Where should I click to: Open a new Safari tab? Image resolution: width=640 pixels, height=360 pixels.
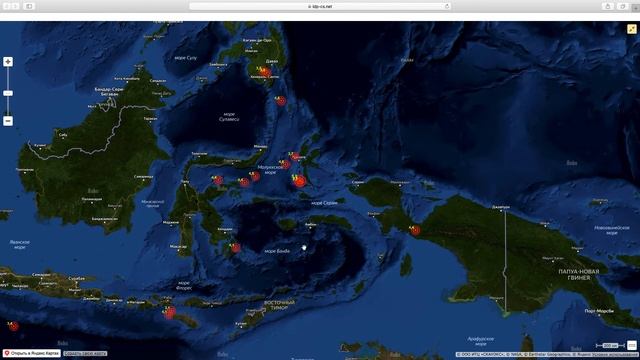(636, 7)
